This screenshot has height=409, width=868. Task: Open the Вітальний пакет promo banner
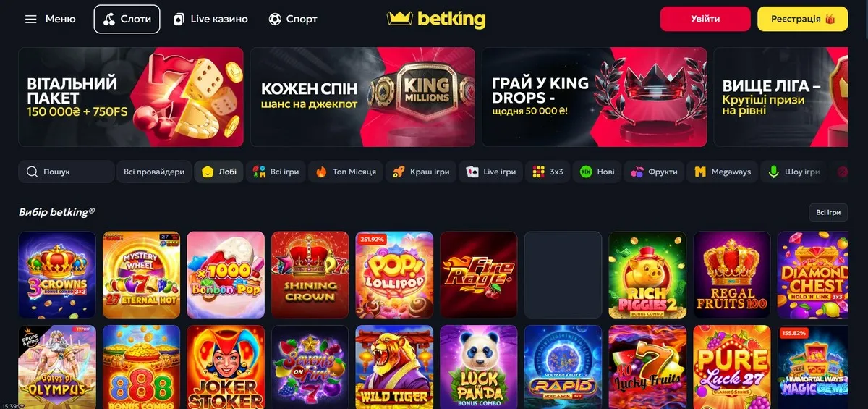pyautogui.click(x=131, y=97)
